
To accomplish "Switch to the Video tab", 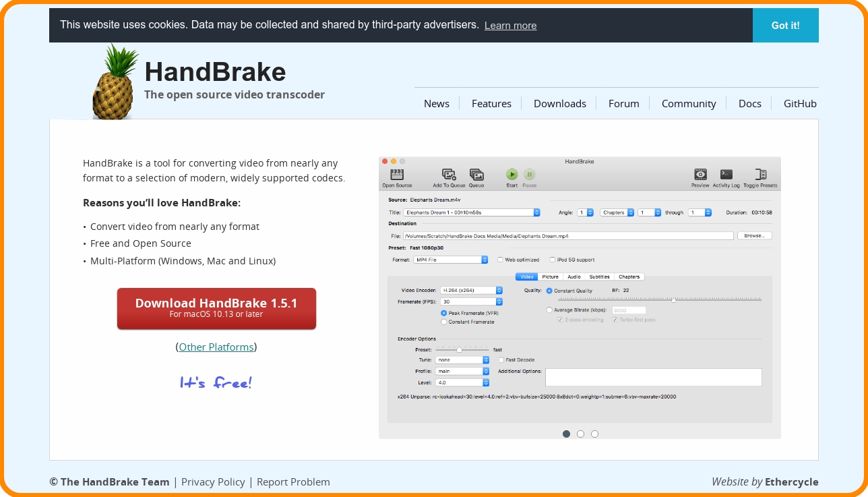I will [526, 276].
